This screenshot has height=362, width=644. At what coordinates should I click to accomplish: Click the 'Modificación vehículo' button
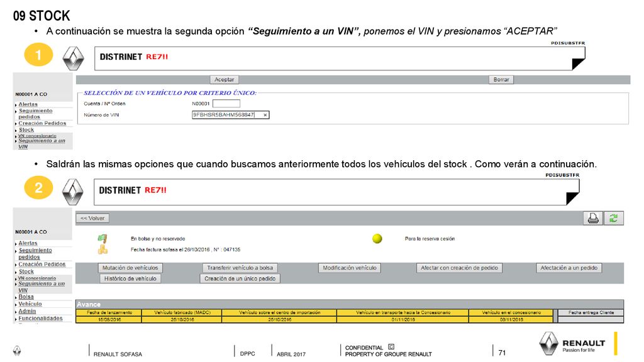click(x=350, y=268)
